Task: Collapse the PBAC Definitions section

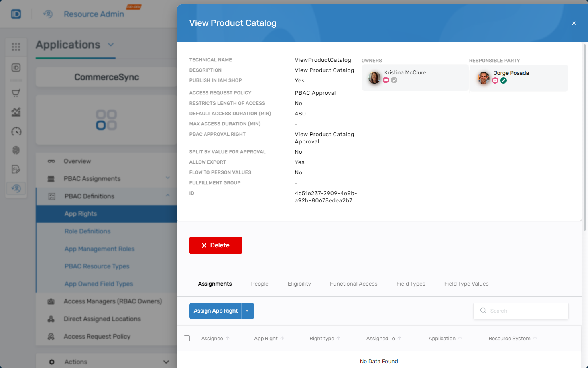Action: pos(168,196)
